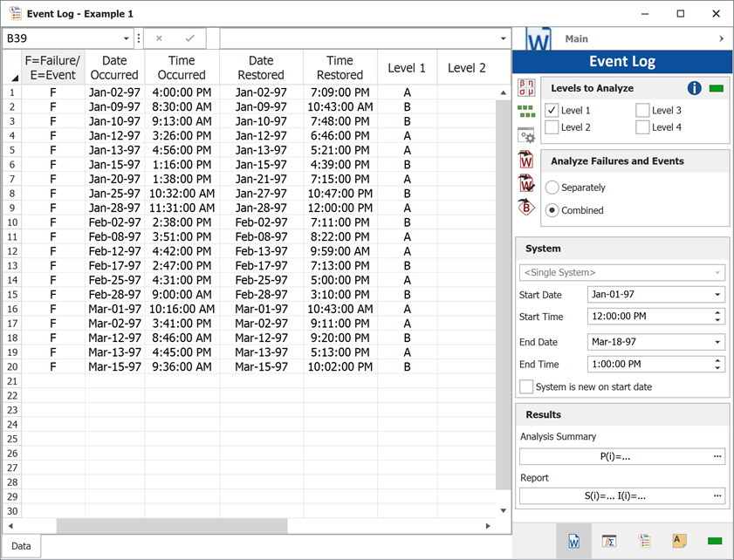
Task: Click the green status icon in bottom bar
Action: click(715, 542)
